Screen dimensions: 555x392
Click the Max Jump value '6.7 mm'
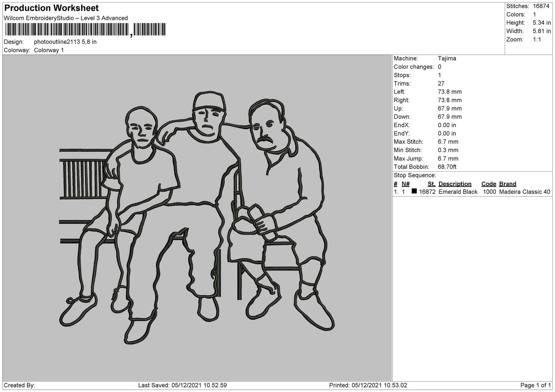point(448,159)
